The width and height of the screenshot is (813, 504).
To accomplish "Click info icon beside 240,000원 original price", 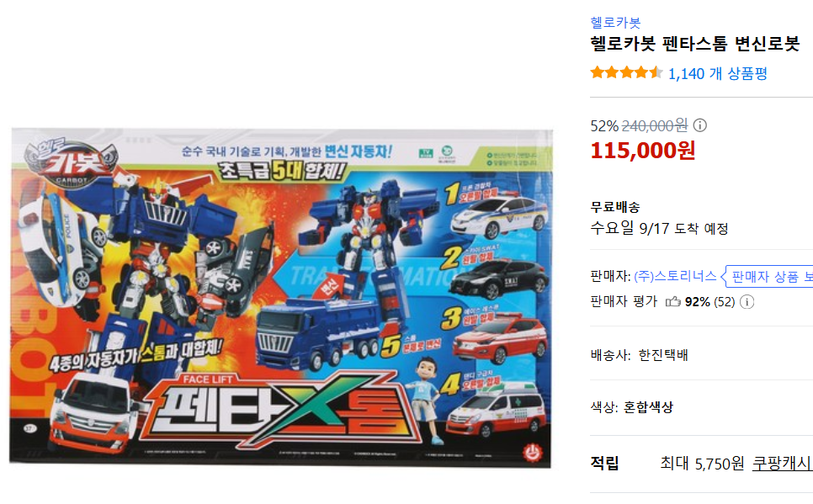I will click(x=700, y=125).
